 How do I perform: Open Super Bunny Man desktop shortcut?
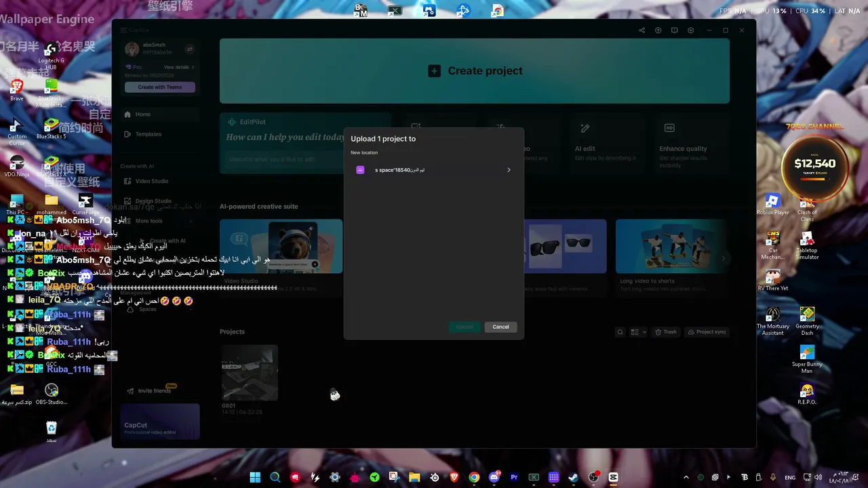click(807, 359)
